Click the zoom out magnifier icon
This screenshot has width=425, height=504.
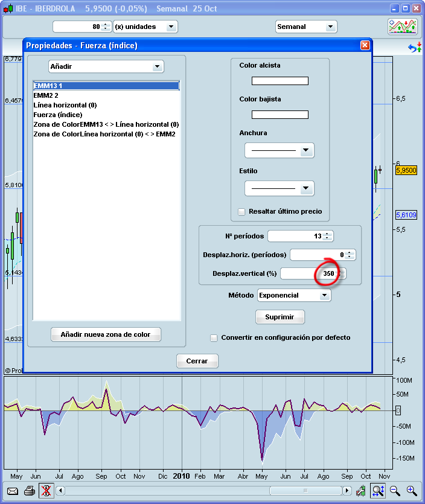pyautogui.click(x=395, y=491)
